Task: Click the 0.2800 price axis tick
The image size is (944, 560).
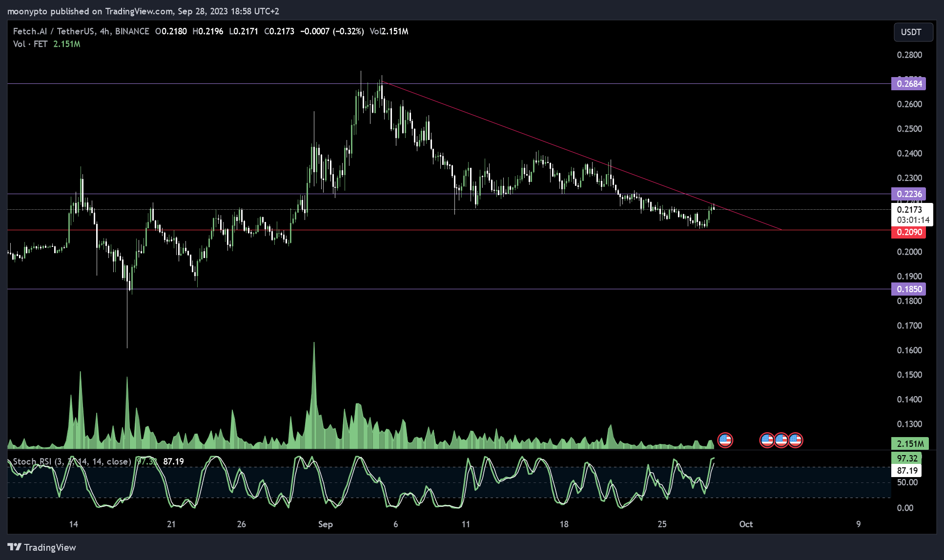Action: click(x=909, y=55)
